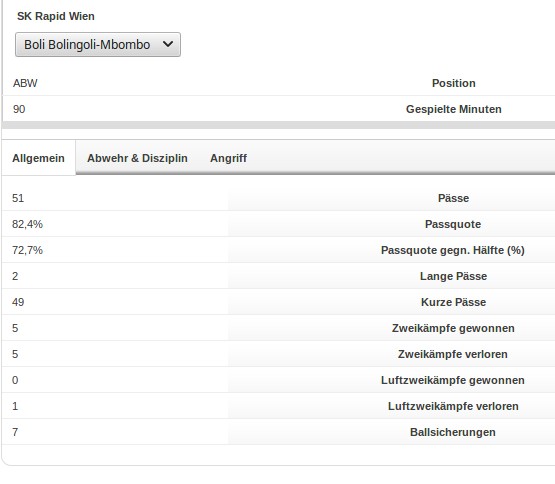Select the Zweikämpfe verloren row
This screenshot has width=555, height=484.
(279, 354)
